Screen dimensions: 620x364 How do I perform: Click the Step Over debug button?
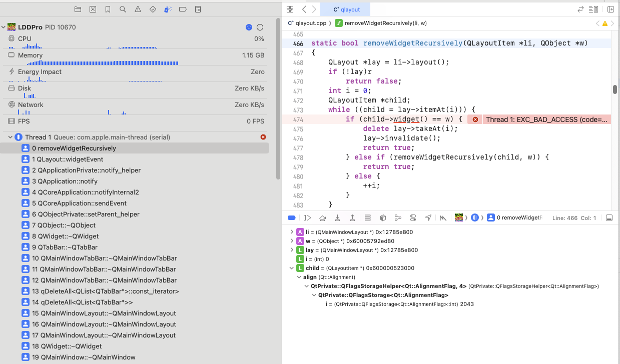pos(323,218)
